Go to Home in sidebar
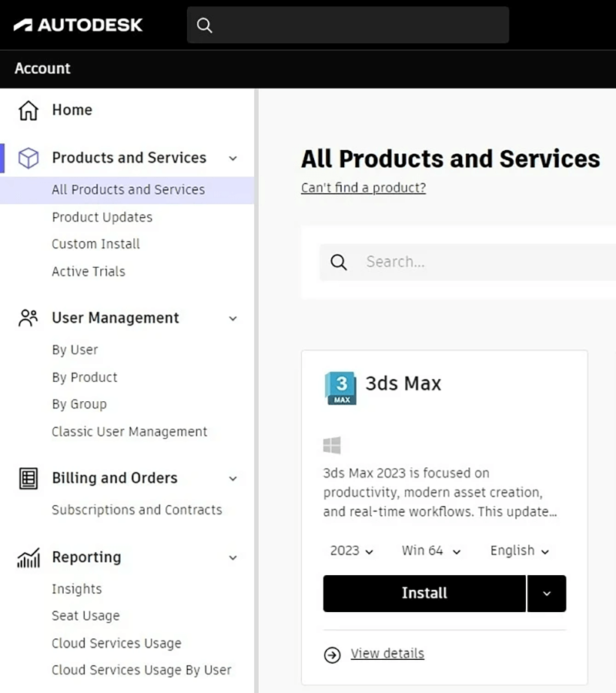The height and width of the screenshot is (693, 616). pyautogui.click(x=72, y=110)
